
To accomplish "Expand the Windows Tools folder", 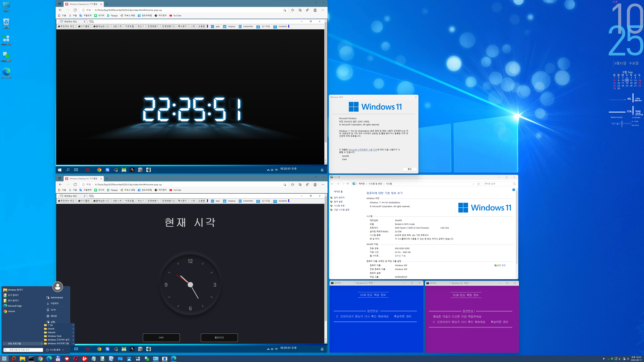I will coord(59,336).
